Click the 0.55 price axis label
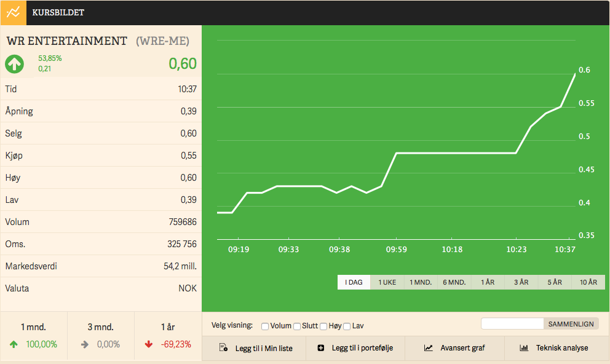This screenshot has height=364, width=610. pos(587,103)
